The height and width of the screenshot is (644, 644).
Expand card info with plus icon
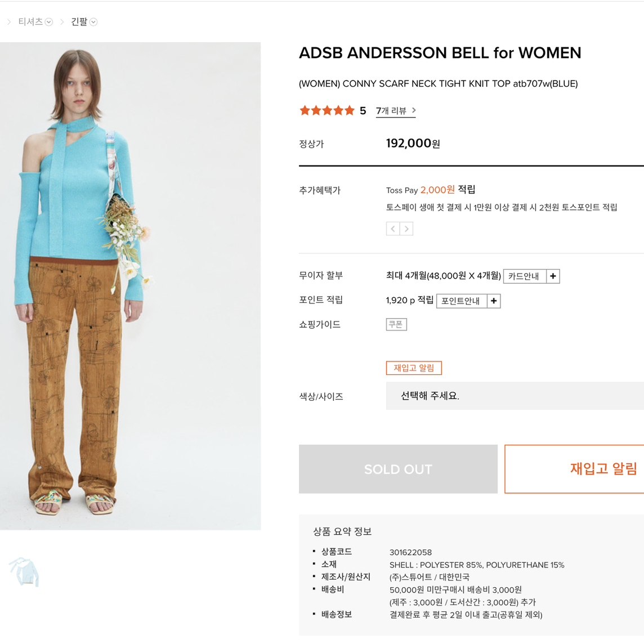(553, 276)
